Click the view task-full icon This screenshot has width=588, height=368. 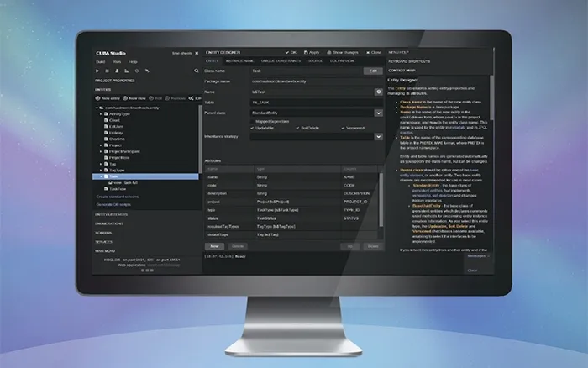(x=111, y=182)
